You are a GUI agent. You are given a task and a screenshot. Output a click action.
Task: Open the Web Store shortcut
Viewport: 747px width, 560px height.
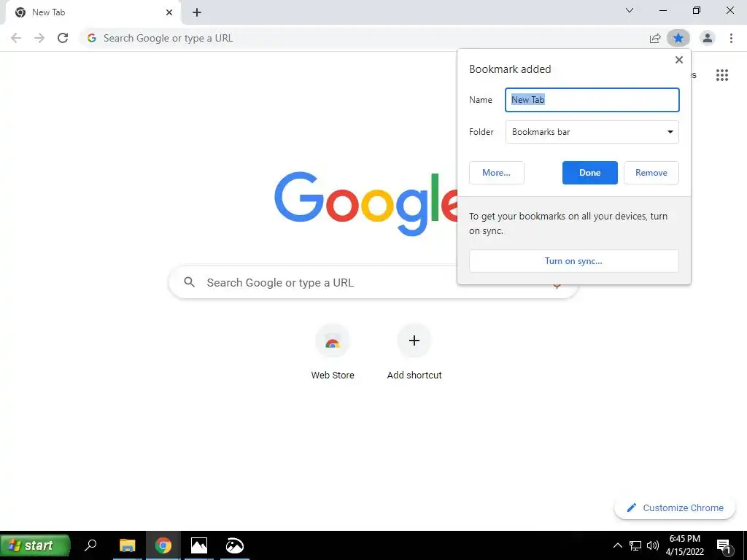pyautogui.click(x=333, y=352)
